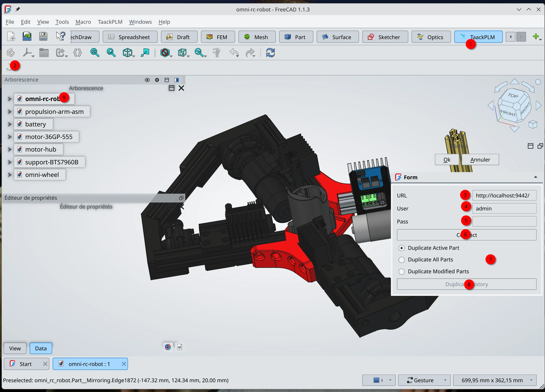The height and width of the screenshot is (392, 545).
Task: Click the Connect button in Form
Action: 466,235
